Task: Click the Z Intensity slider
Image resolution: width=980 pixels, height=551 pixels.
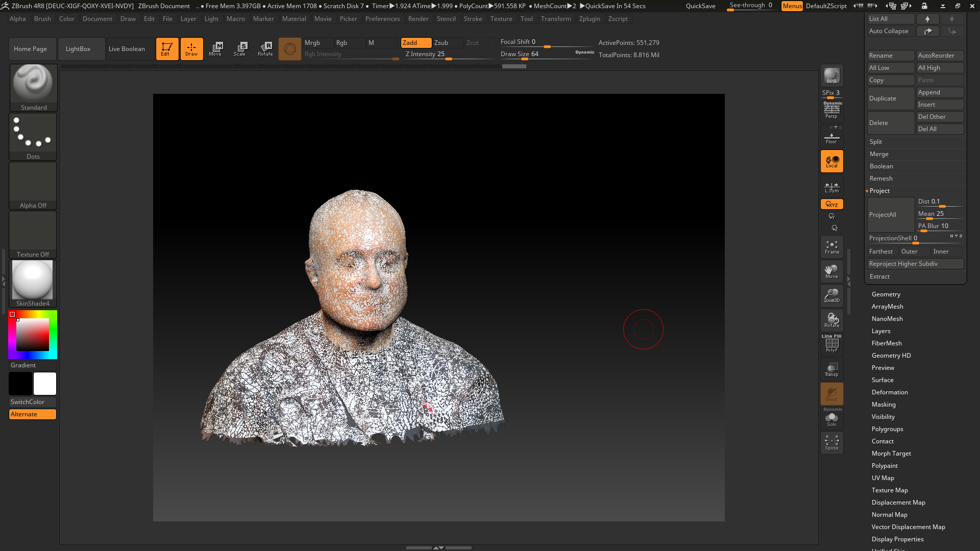Action: click(x=450, y=55)
